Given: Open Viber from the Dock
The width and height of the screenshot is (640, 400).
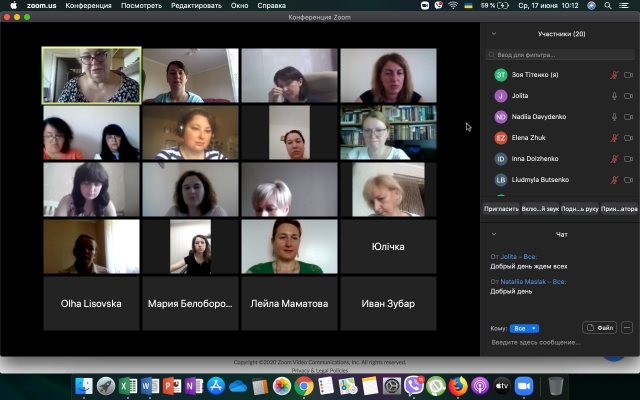Looking at the screenshot, I should [x=413, y=386].
